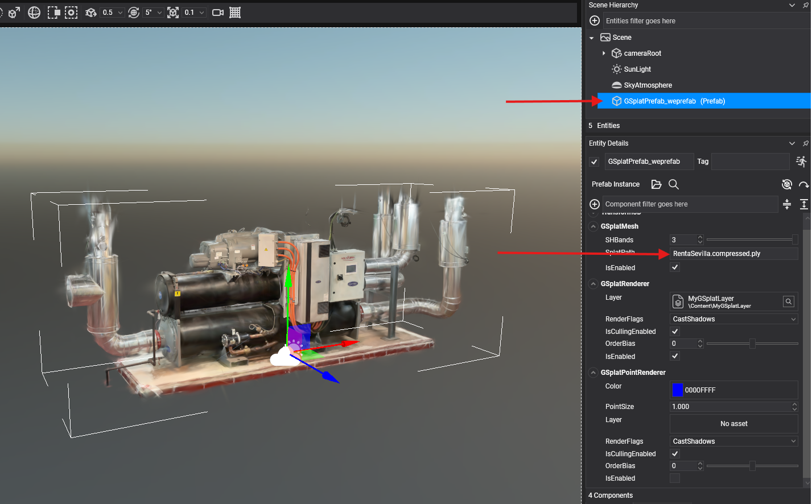Uncheck IsEnabled under GSplatMesh

[675, 267]
